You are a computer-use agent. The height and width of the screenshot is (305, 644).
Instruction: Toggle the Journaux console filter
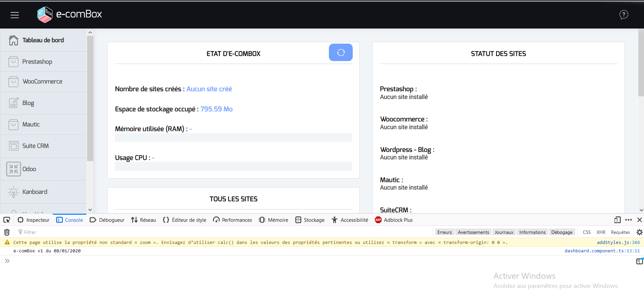504,232
